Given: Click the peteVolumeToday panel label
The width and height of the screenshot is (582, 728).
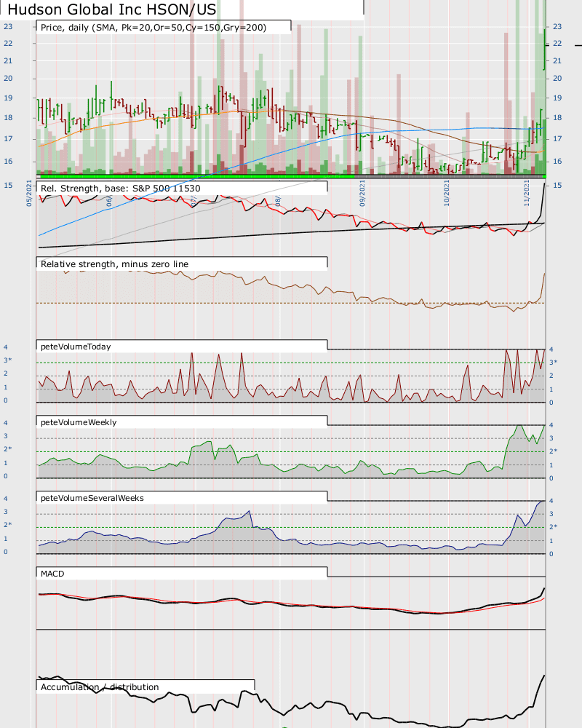Looking at the screenshot, I should [76, 347].
